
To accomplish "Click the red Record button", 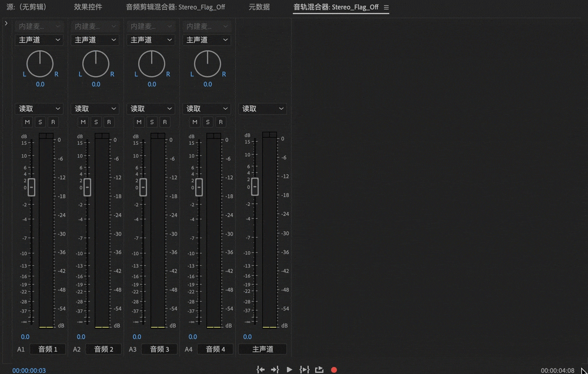I will click(x=334, y=370).
